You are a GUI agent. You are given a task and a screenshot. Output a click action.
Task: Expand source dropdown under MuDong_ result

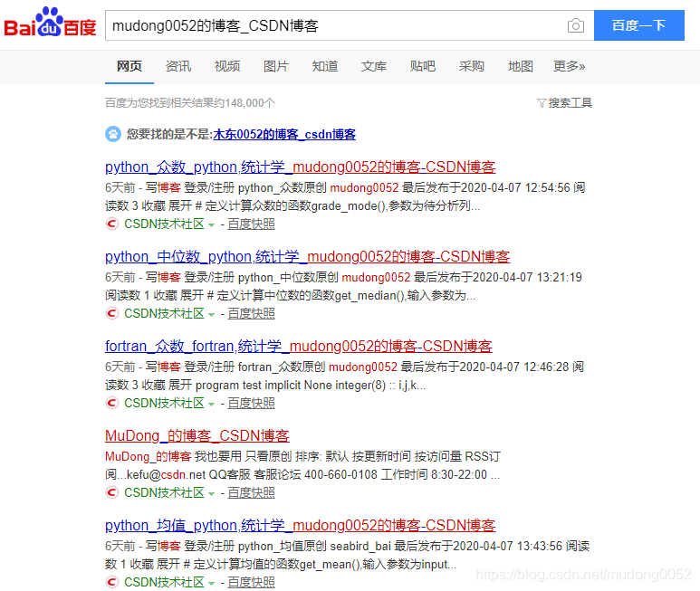click(212, 494)
